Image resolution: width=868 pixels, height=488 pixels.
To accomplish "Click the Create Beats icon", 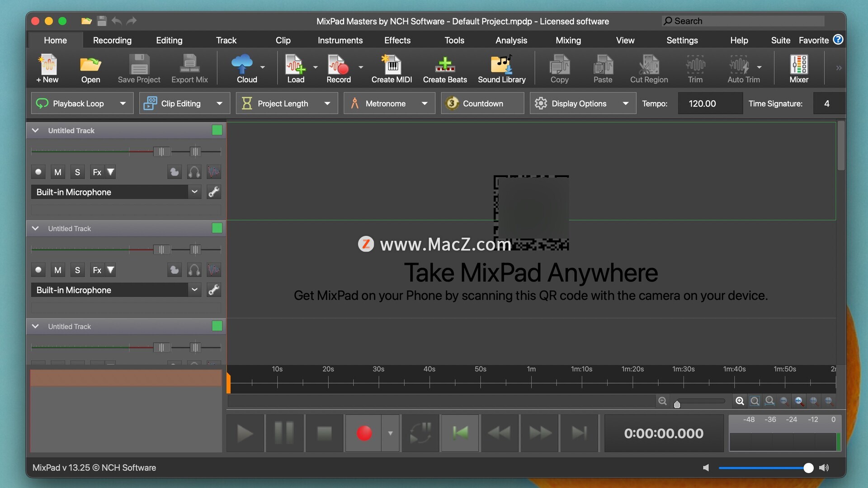I will (444, 69).
